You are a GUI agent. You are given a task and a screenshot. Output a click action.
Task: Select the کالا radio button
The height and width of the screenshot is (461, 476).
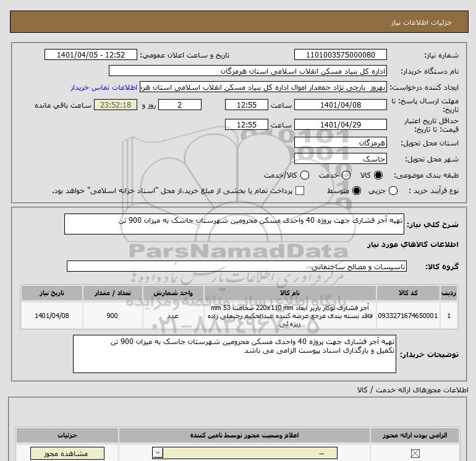pyautogui.click(x=378, y=175)
